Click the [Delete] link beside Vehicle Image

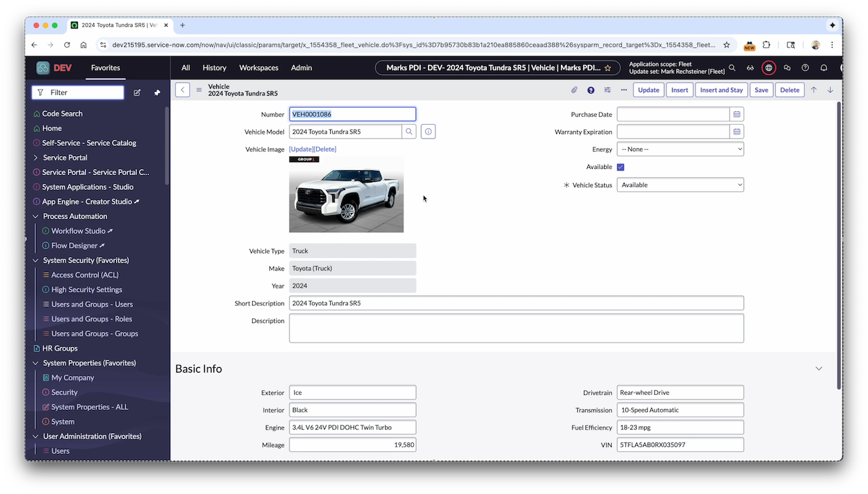coord(324,149)
